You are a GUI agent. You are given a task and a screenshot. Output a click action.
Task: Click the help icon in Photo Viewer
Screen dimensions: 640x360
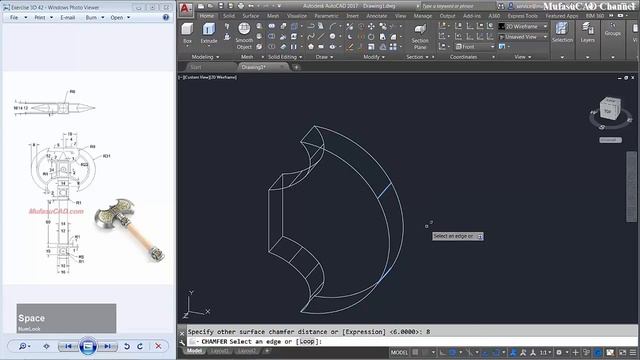pyautogui.click(x=166, y=17)
